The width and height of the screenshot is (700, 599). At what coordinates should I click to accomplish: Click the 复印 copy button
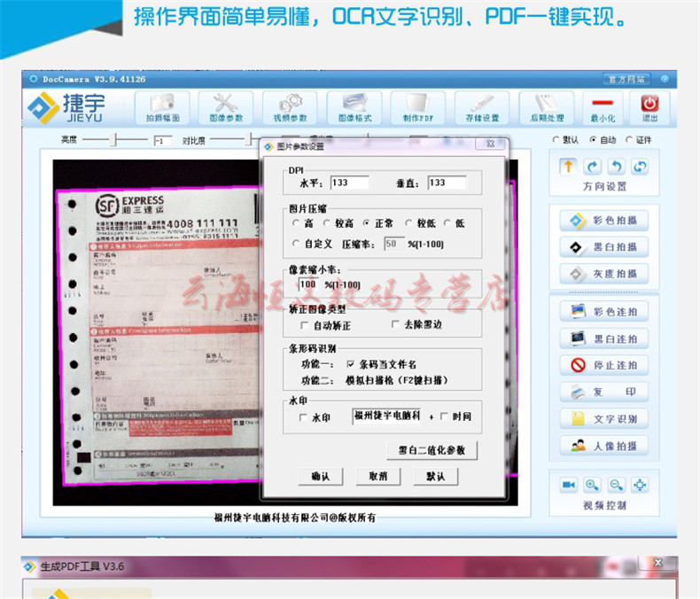click(x=604, y=392)
